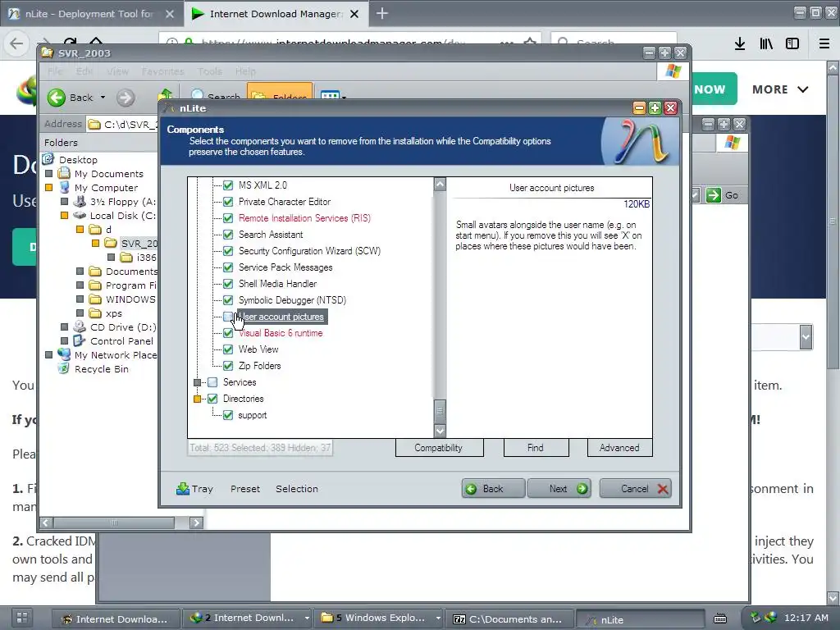This screenshot has height=630, width=840.
Task: Uncheck Web View component
Action: (x=228, y=349)
